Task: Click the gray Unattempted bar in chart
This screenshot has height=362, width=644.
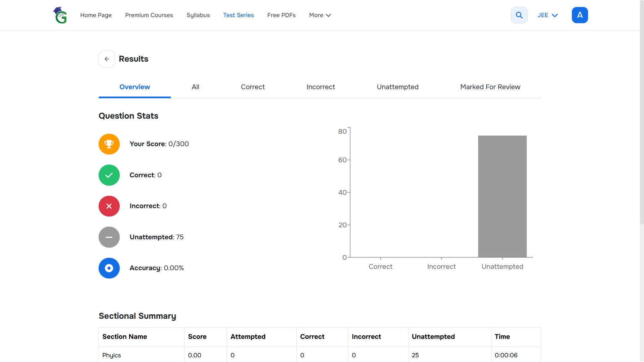Action: [x=502, y=196]
